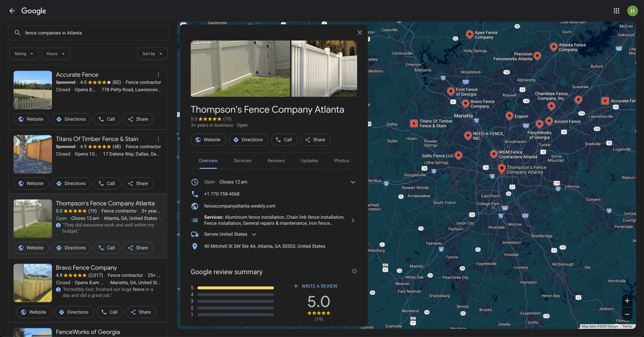Click Share under Thompson's Fence list card
This screenshot has height=337, width=644.
pos(138,248)
